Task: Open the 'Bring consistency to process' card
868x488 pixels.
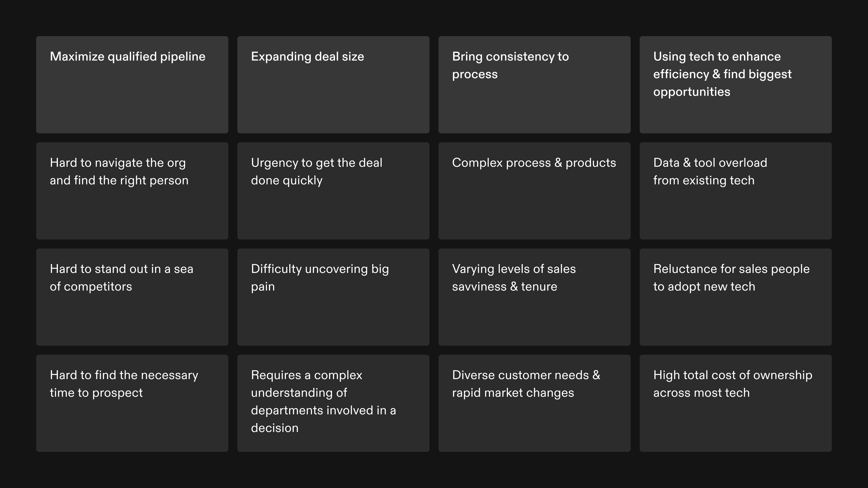Action: point(534,84)
